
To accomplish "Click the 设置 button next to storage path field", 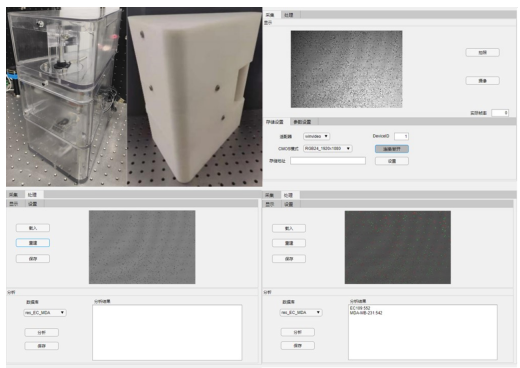I will [392, 161].
